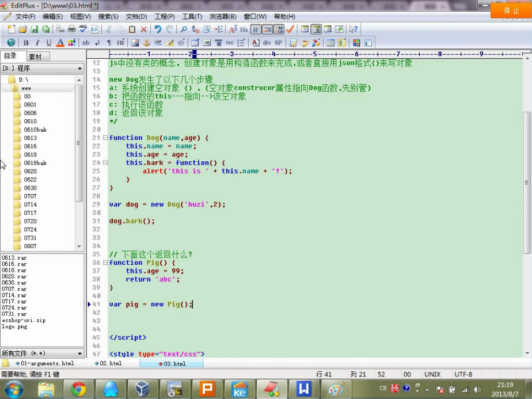Collapse the this.bark function fold at line 24
The width and height of the screenshot is (532, 399).
(105, 163)
